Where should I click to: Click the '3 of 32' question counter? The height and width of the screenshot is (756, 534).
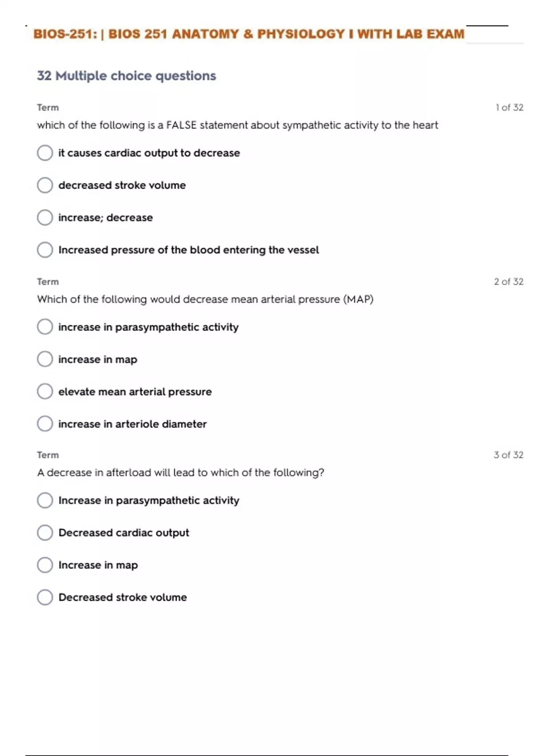coord(508,455)
